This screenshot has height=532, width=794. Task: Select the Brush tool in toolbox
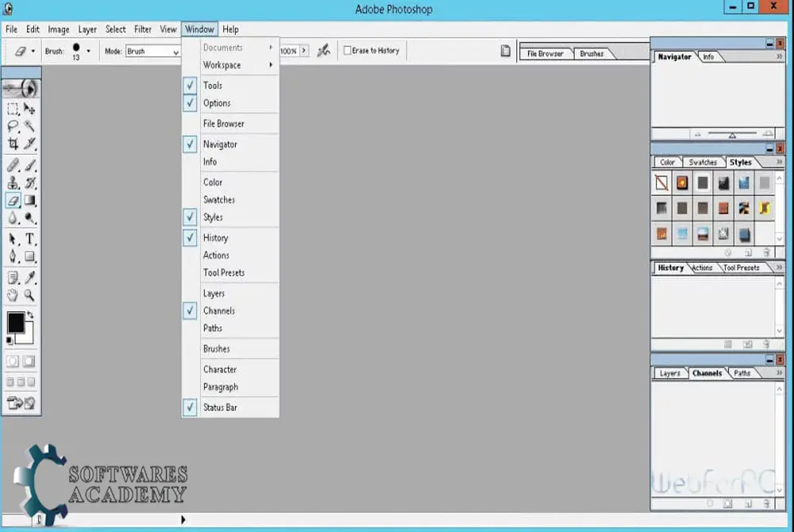29,165
